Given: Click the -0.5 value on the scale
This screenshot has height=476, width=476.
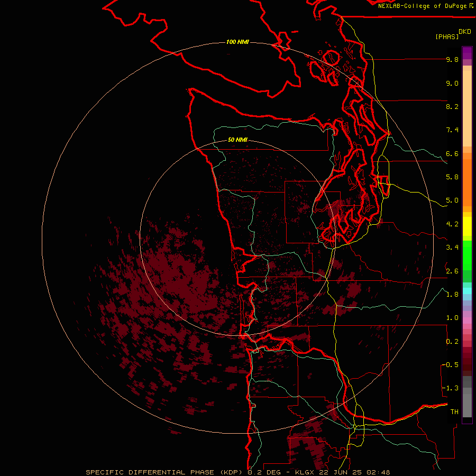Looking at the screenshot, I should (x=451, y=365).
